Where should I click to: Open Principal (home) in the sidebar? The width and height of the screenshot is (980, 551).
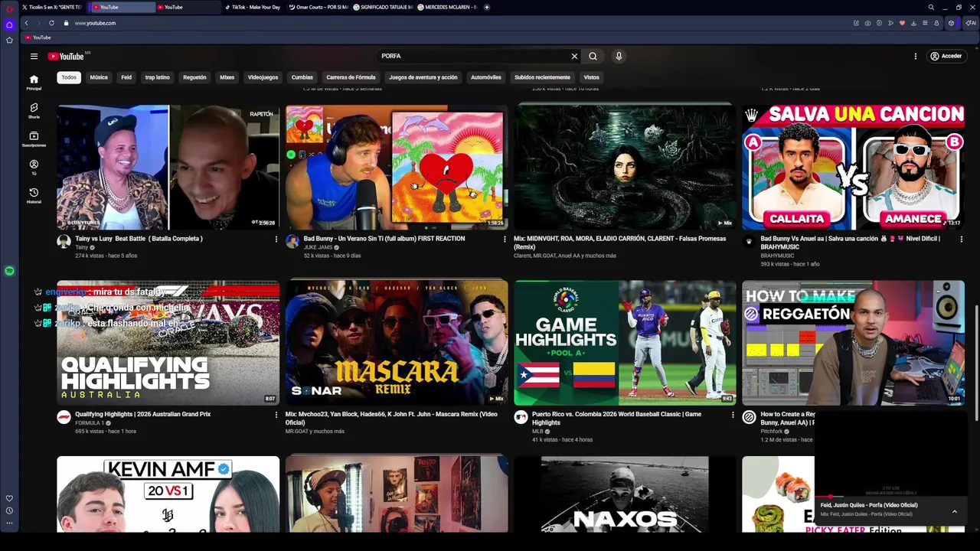point(34,82)
